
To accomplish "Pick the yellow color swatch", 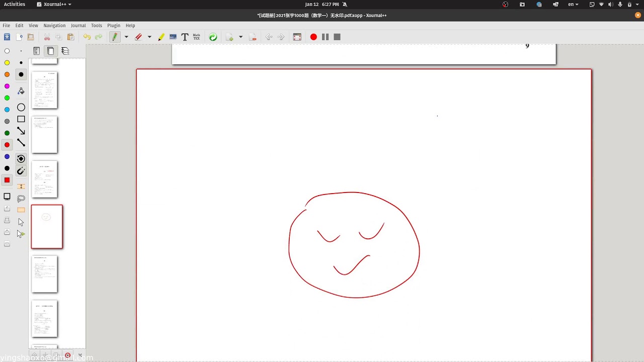I will pyautogui.click(x=7, y=63).
